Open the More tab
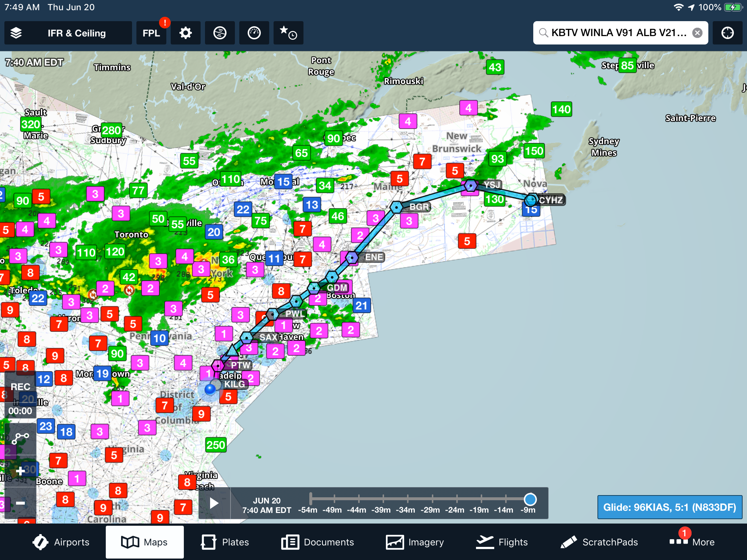 tap(692, 542)
